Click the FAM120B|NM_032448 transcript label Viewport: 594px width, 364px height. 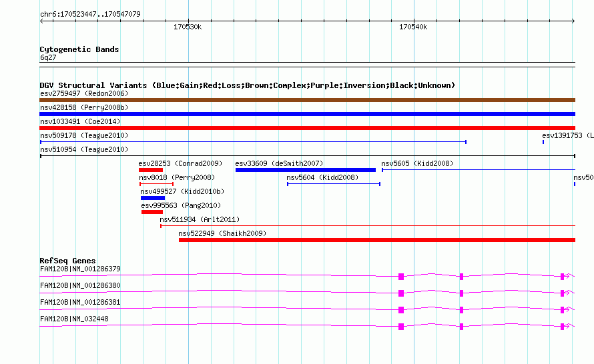tap(74, 319)
